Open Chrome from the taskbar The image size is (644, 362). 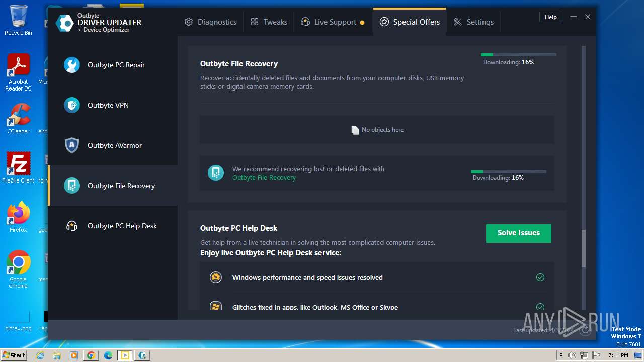(x=91, y=355)
